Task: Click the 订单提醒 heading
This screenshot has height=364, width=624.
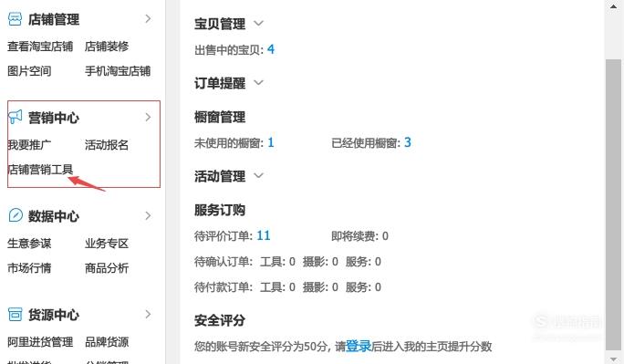Action: click(220, 83)
